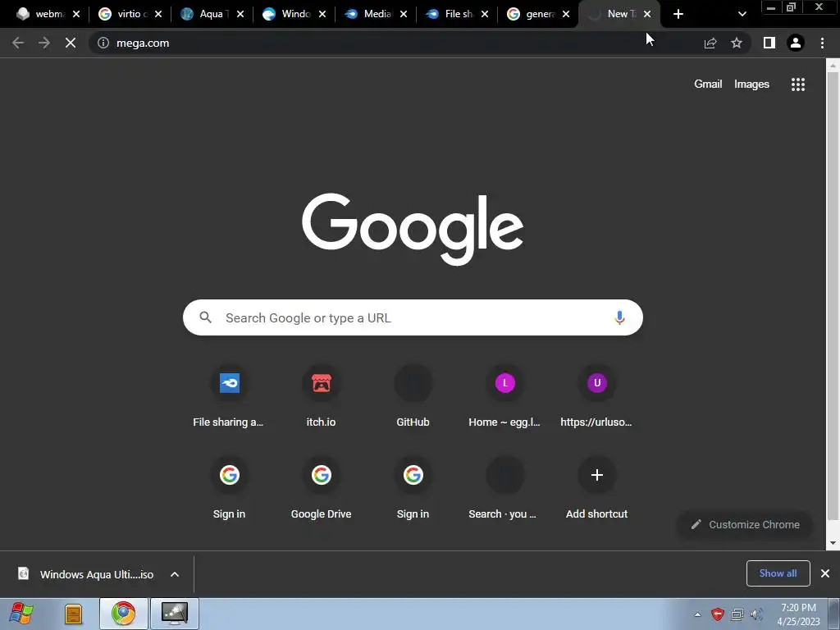The image size is (840, 630).
Task: Show hidden system tray icons
Action: point(697,615)
